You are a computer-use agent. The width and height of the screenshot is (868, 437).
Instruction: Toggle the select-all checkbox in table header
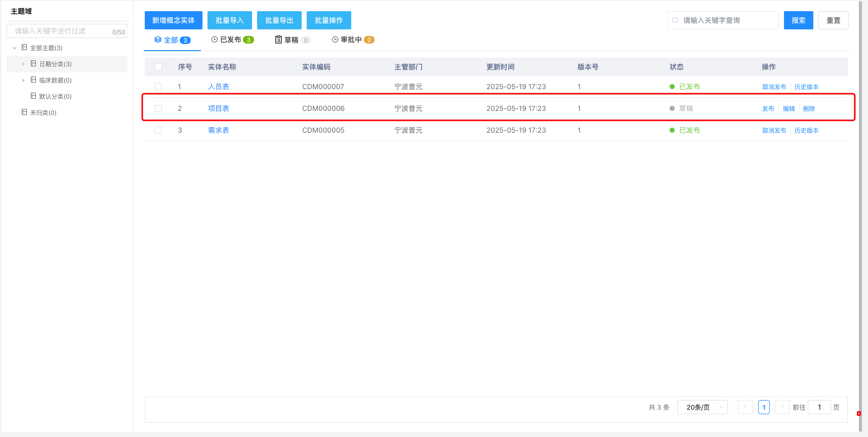(158, 67)
